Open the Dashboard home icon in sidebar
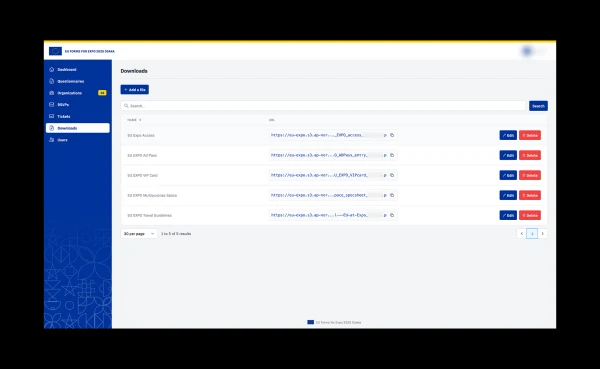This screenshot has height=369, width=600. [x=52, y=69]
